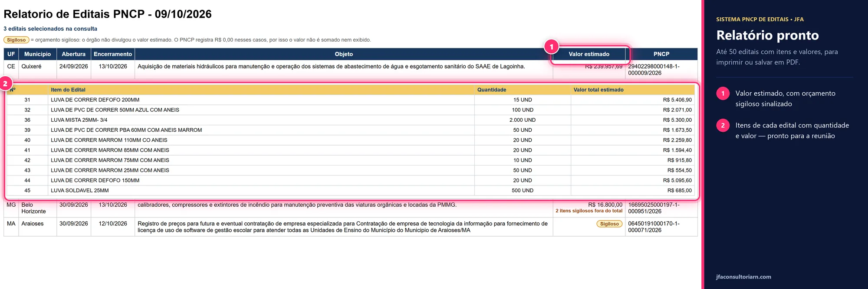
Task: Select the 'Encerramento' column header
Action: 113,54
